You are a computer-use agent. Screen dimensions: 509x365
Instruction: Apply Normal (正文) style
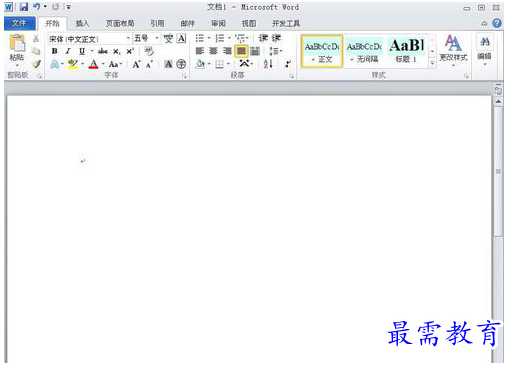pyautogui.click(x=322, y=51)
